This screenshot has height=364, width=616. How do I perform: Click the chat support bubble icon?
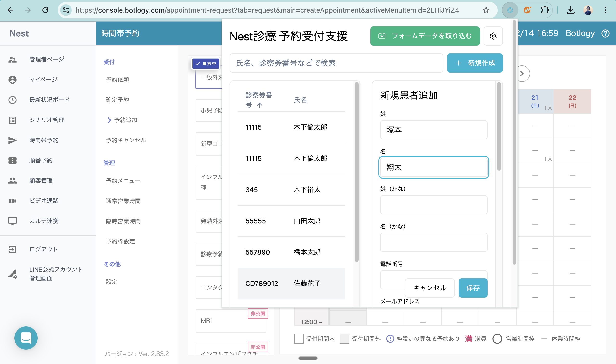click(26, 338)
